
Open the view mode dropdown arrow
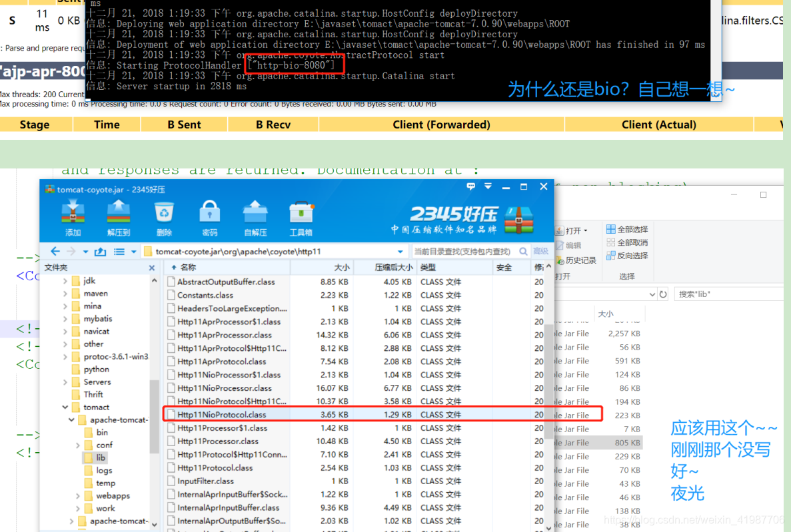click(x=134, y=252)
